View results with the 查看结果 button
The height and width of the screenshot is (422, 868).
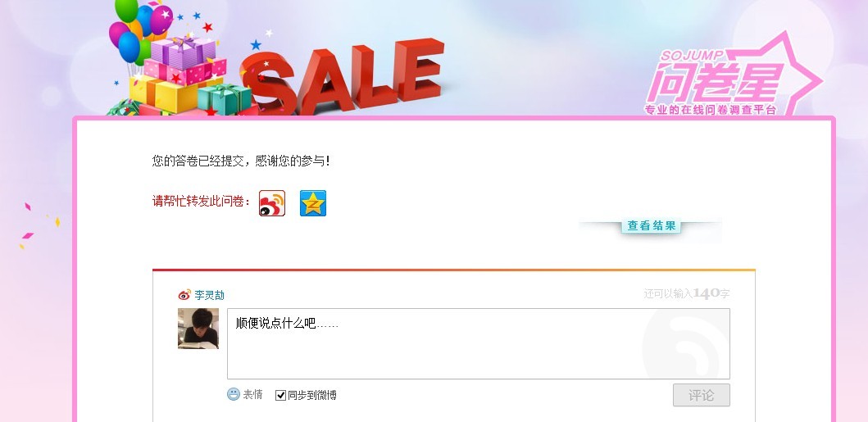[651, 225]
